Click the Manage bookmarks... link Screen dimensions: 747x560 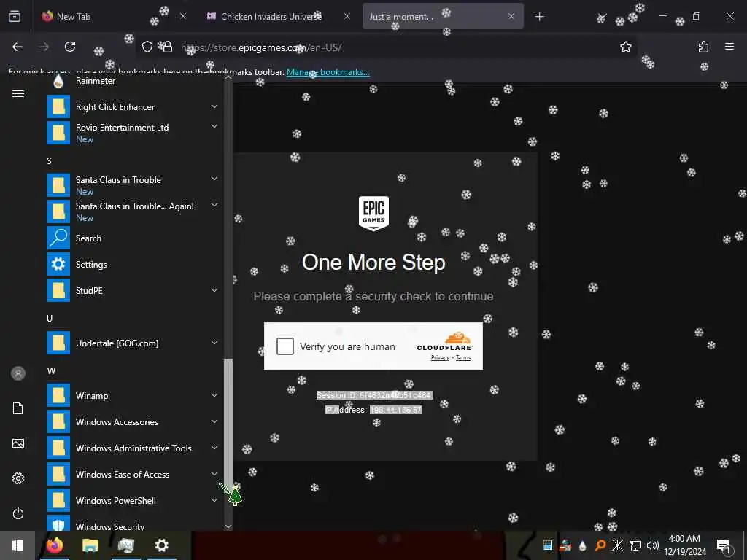[x=328, y=72]
